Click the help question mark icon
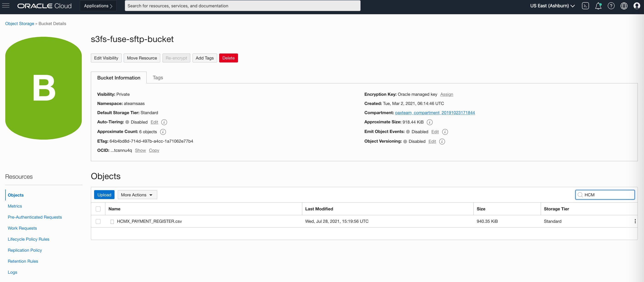 tap(611, 6)
